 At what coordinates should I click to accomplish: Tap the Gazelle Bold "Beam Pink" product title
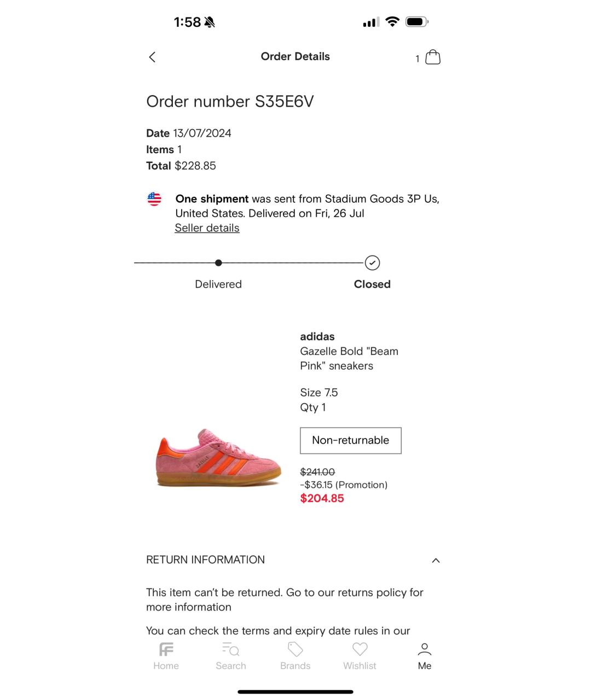(x=349, y=358)
